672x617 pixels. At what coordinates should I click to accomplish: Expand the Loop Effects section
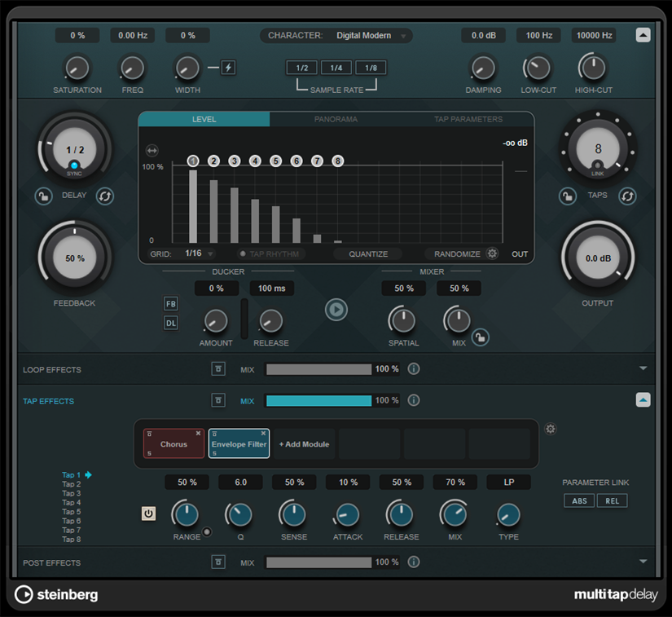point(643,368)
